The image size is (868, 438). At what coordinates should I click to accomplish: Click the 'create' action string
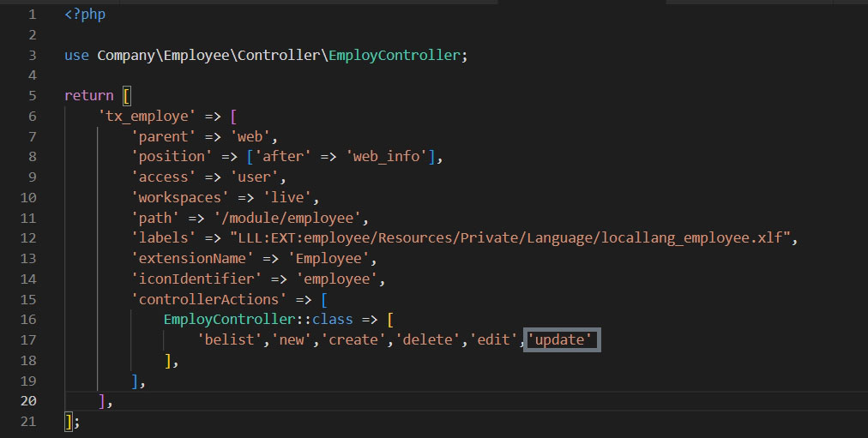pos(353,340)
